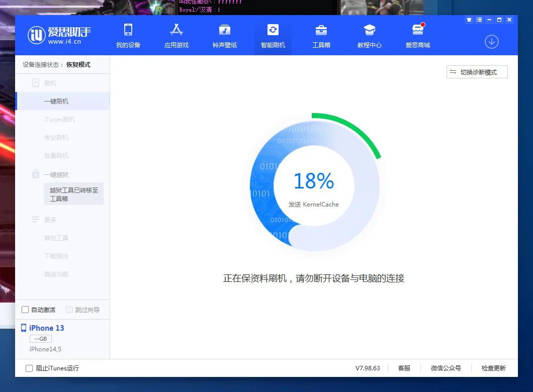
Task: Select the 应用游戏 (Apps & Games) icon
Action: click(x=176, y=35)
